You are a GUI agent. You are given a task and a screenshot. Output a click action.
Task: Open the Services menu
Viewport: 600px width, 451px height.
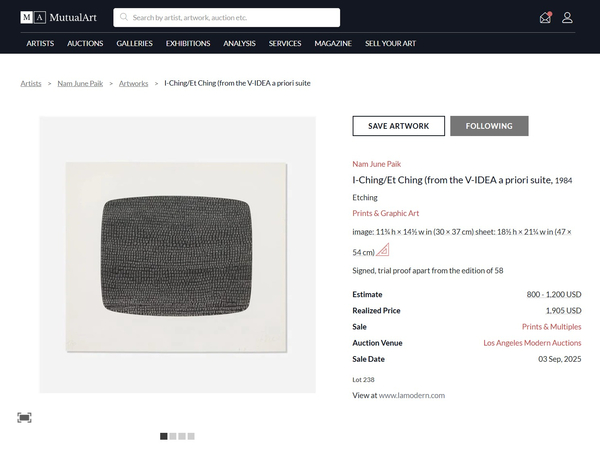tap(285, 43)
